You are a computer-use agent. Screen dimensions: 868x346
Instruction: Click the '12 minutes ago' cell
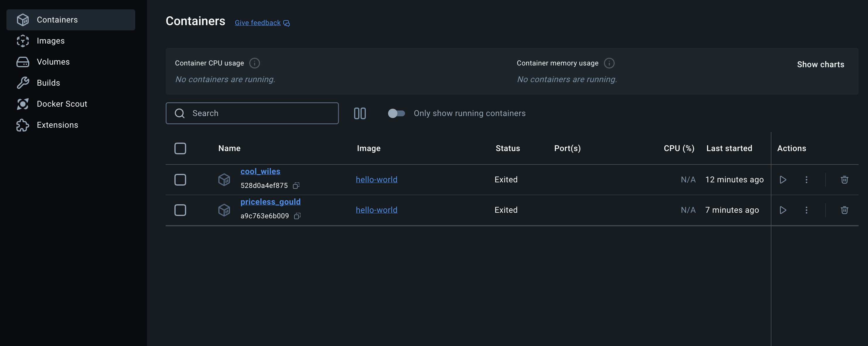pyautogui.click(x=735, y=180)
